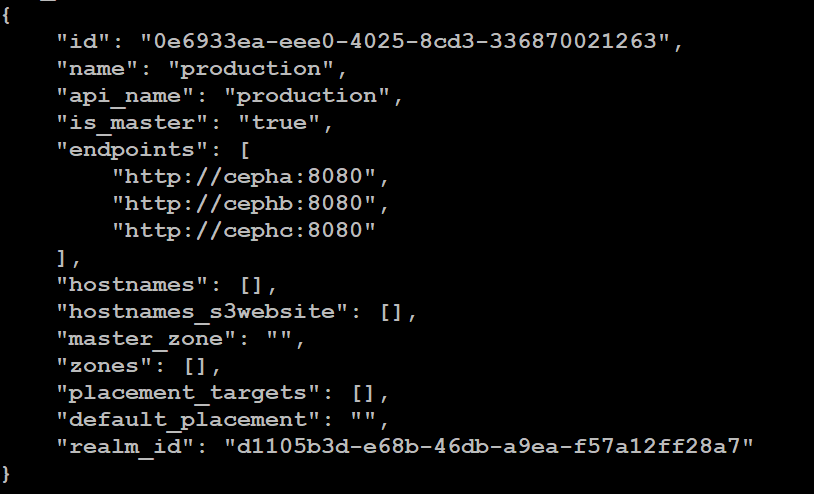Viewport: 814px width, 494px height.
Task: Click the api_name "production" value
Action: [307, 97]
